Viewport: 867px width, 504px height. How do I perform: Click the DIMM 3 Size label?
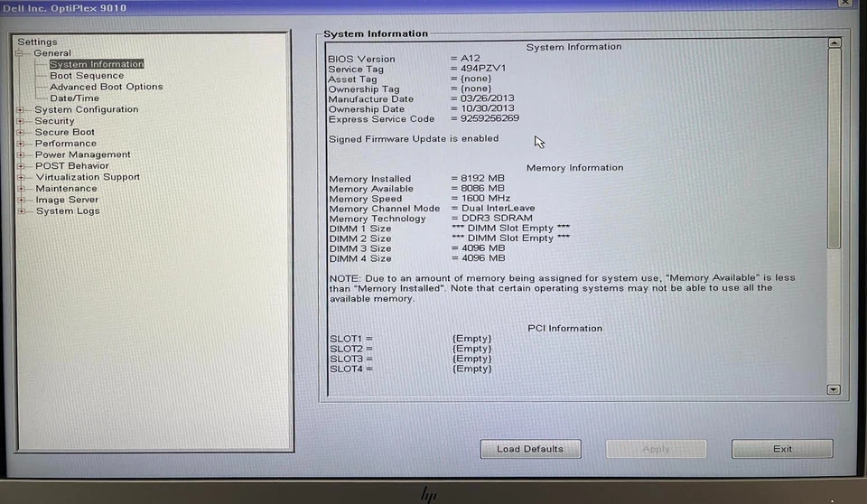(360, 248)
